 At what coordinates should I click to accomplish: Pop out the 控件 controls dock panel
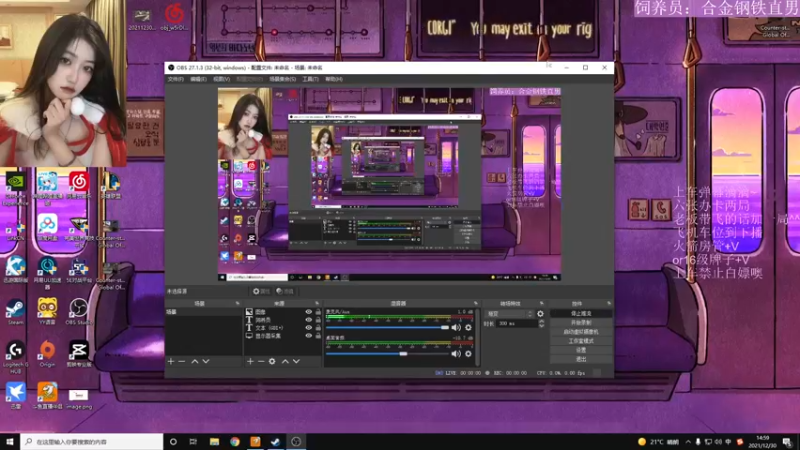(x=609, y=304)
